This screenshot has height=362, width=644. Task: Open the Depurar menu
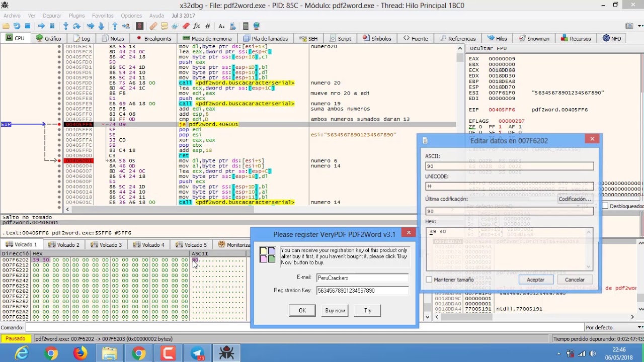[52, 16]
